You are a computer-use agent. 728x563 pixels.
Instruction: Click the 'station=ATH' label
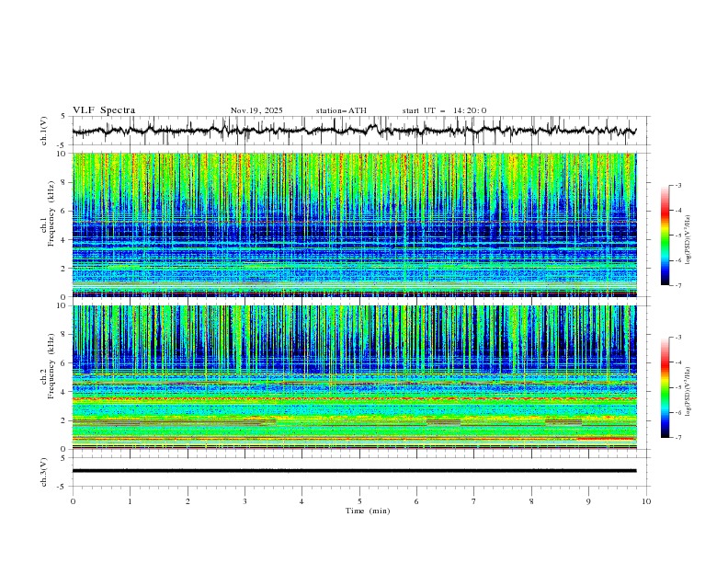[x=341, y=110]
